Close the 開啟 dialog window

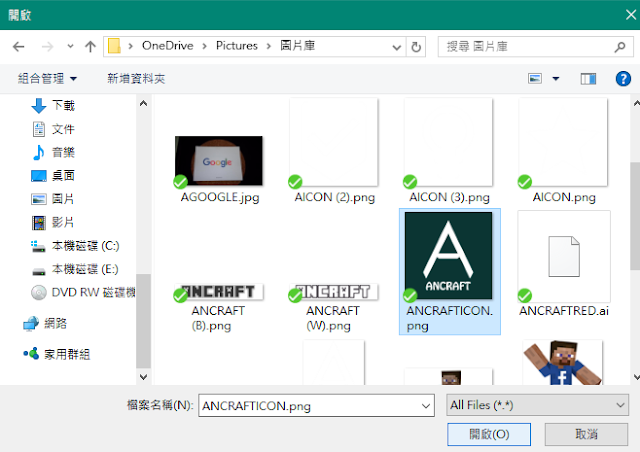pyautogui.click(x=631, y=15)
